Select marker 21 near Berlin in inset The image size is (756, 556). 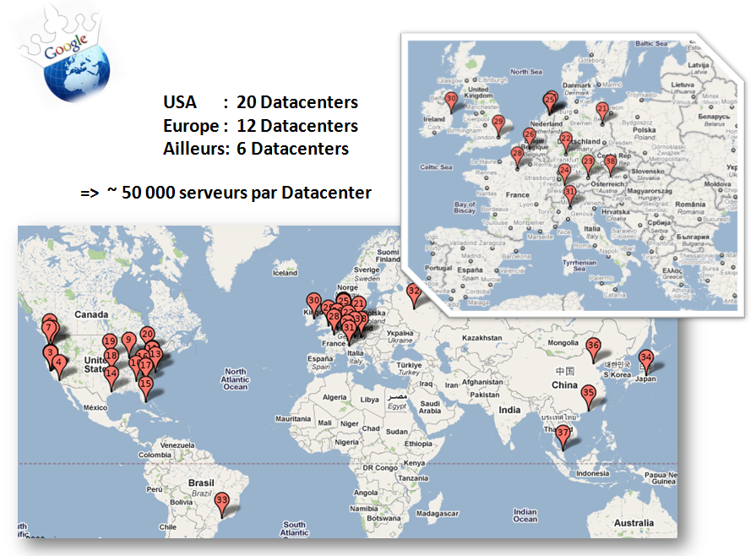point(602,110)
